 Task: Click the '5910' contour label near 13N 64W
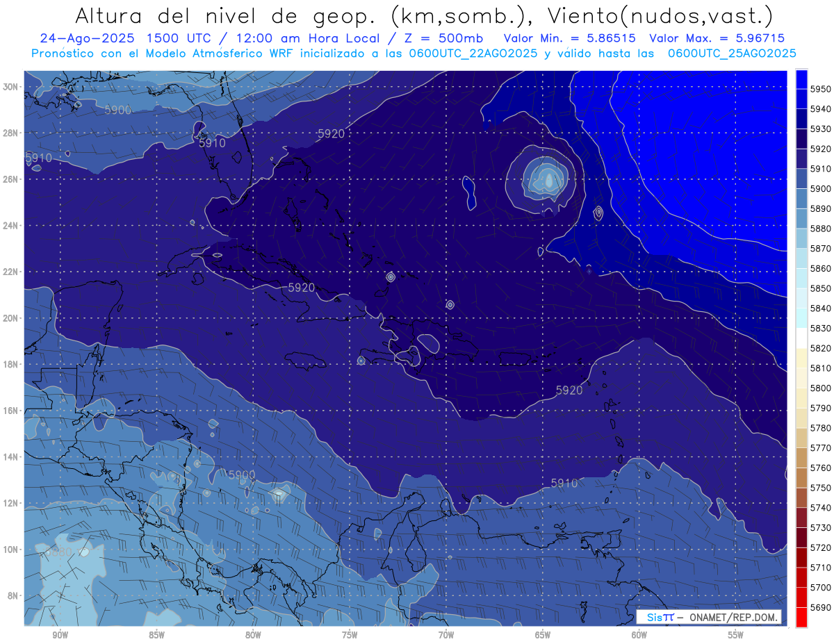564,483
